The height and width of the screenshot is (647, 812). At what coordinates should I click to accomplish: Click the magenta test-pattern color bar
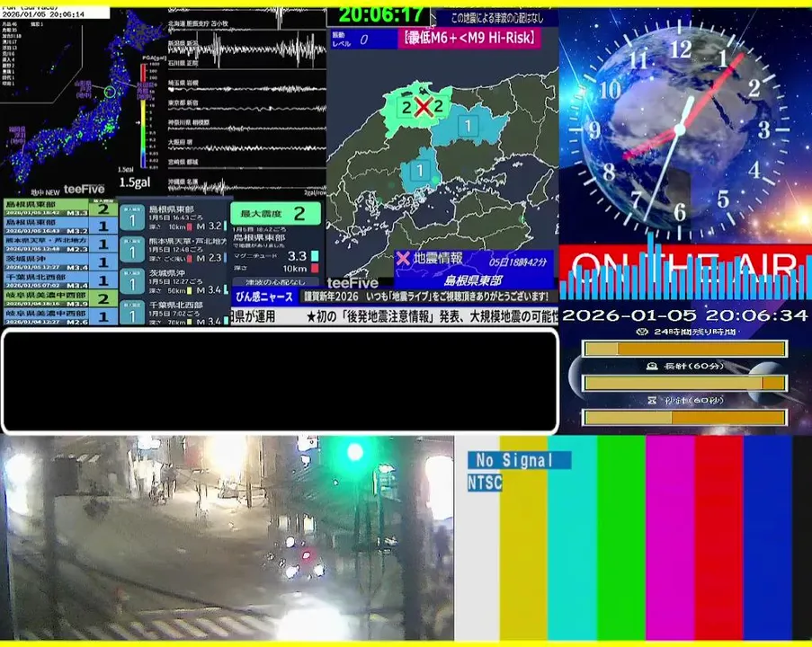670,538
